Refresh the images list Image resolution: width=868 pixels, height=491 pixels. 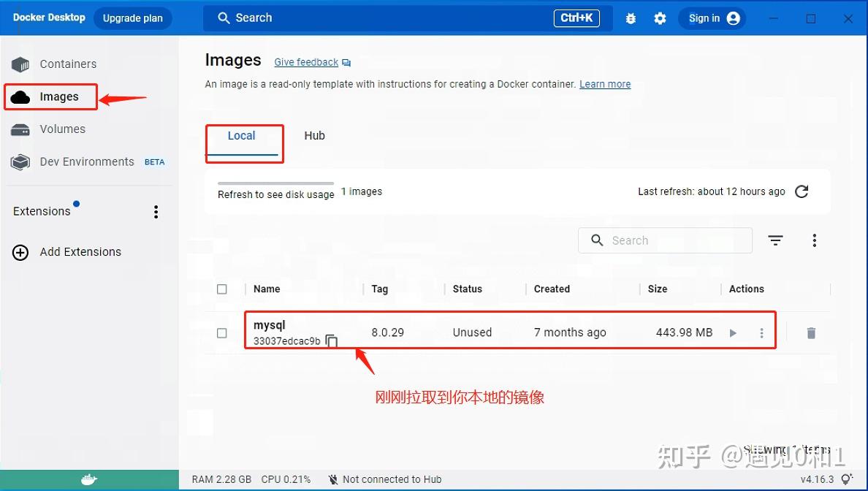[x=801, y=191]
